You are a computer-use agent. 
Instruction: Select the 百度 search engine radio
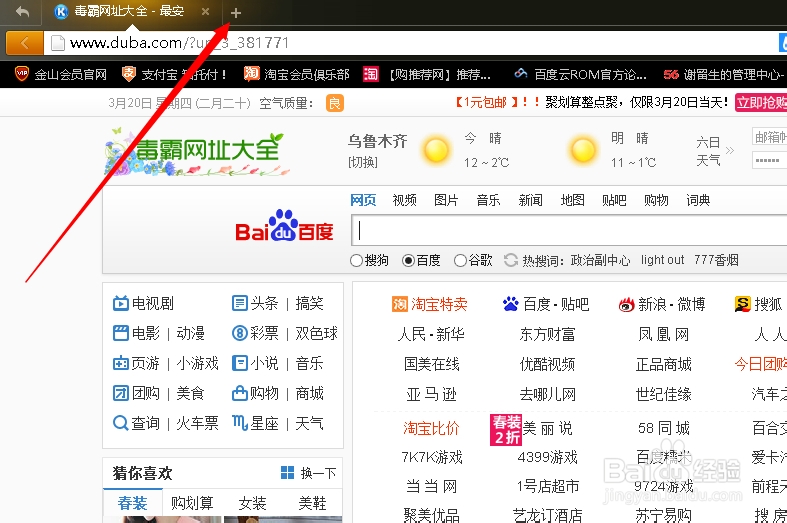(x=408, y=260)
